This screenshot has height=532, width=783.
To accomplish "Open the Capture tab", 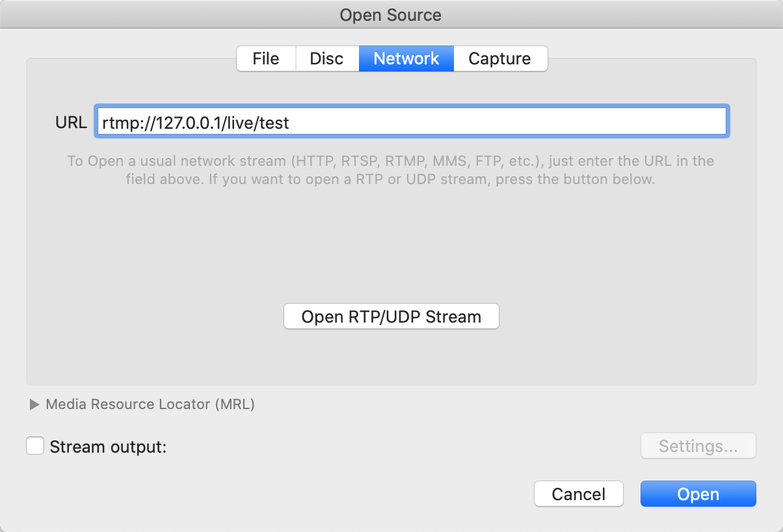I will pyautogui.click(x=499, y=59).
